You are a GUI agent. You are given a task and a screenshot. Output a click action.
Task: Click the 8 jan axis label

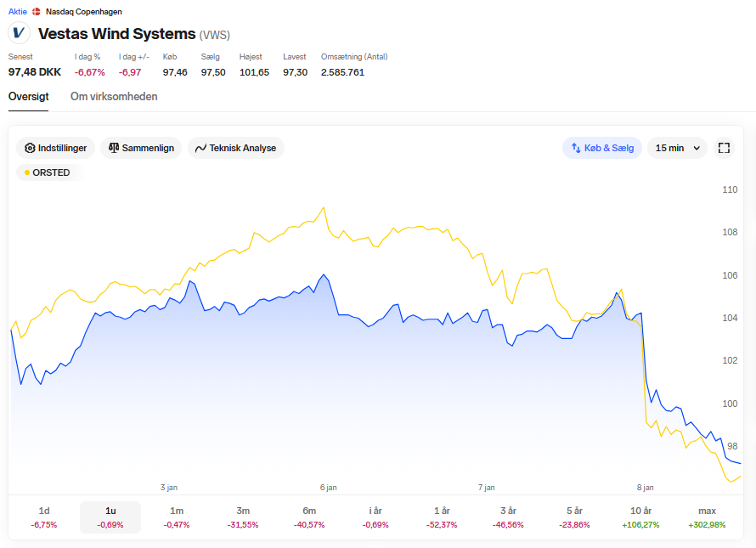click(x=645, y=488)
